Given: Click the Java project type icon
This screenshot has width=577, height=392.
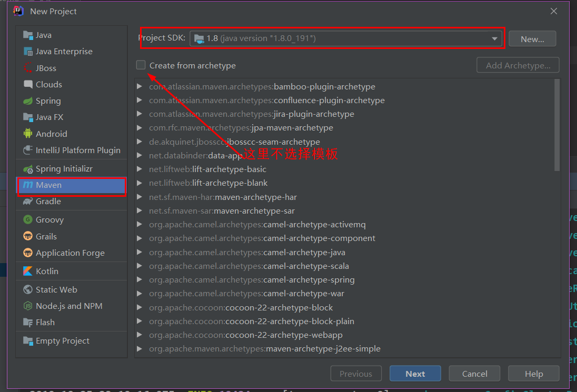Looking at the screenshot, I should pos(28,35).
